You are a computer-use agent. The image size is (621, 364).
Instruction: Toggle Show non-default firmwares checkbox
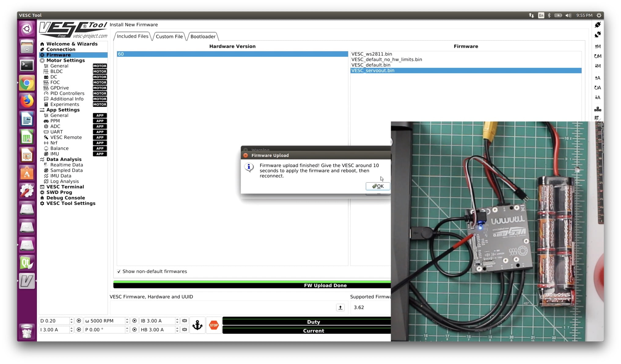tap(119, 271)
